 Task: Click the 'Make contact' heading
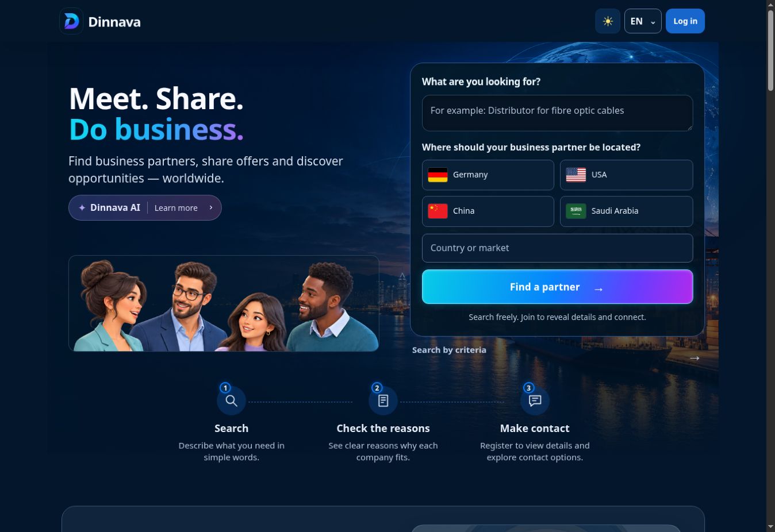click(535, 428)
